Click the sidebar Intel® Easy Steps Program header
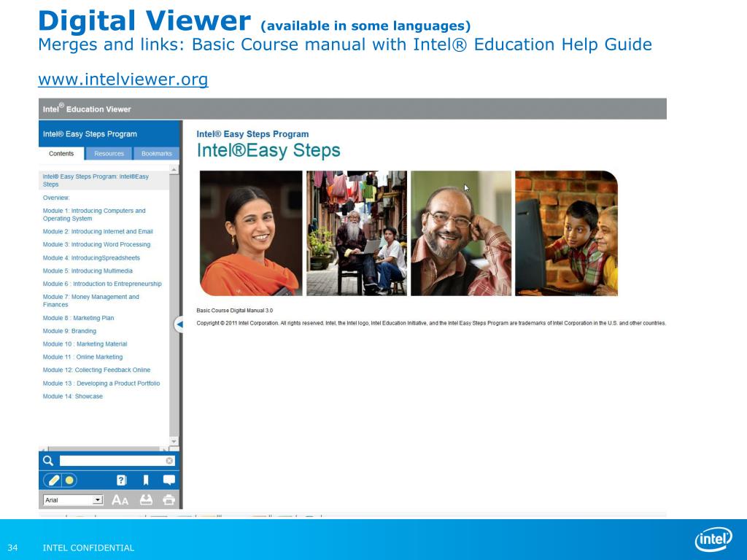 coord(90,134)
